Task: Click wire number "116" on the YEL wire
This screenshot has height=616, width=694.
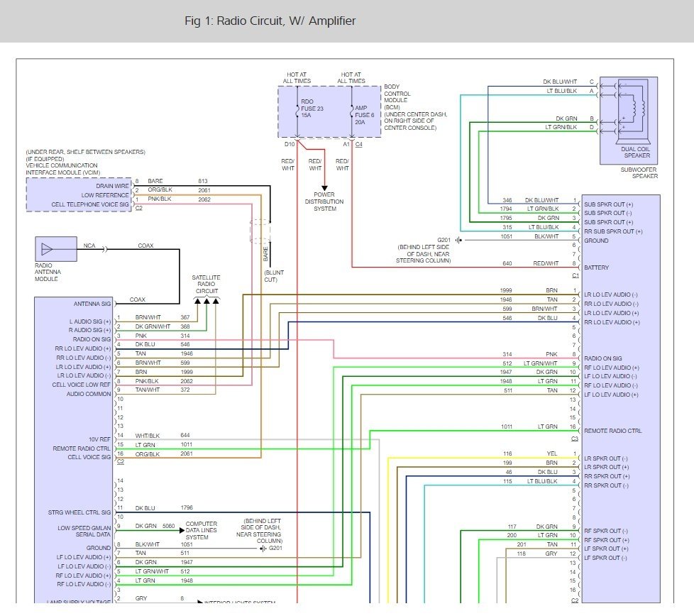Action: [507, 453]
